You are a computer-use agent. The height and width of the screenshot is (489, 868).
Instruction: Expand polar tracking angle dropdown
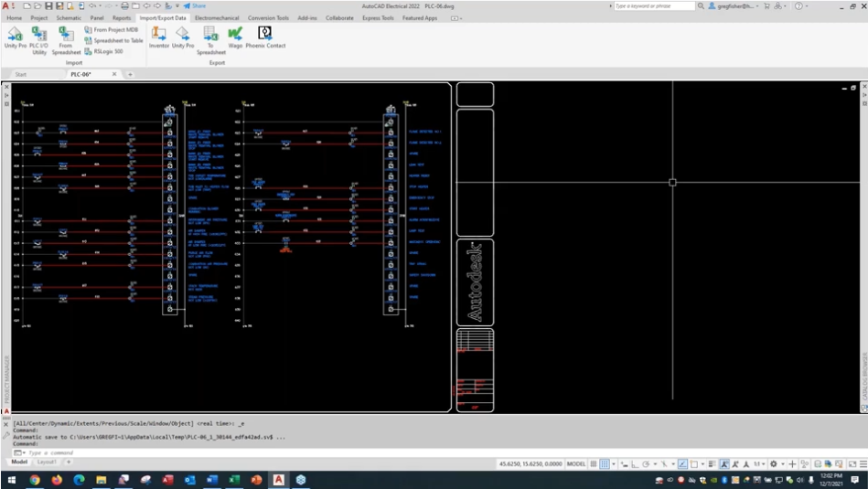click(x=656, y=464)
